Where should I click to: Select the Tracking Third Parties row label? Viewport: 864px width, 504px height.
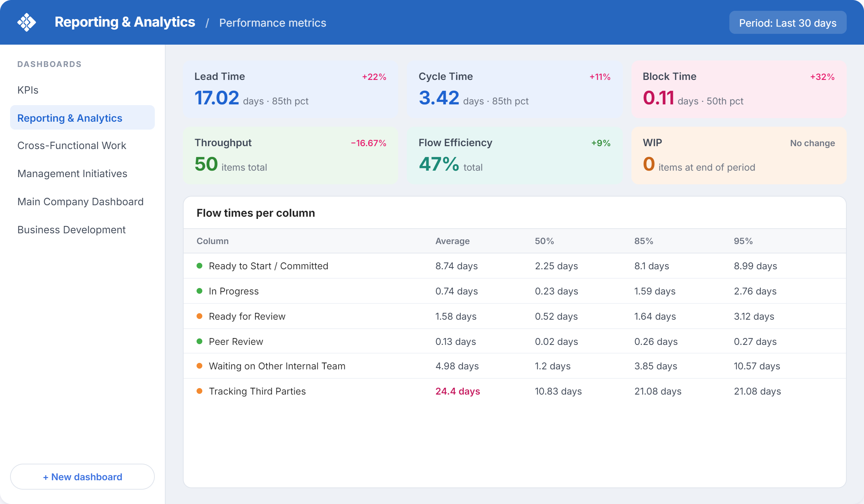(257, 391)
